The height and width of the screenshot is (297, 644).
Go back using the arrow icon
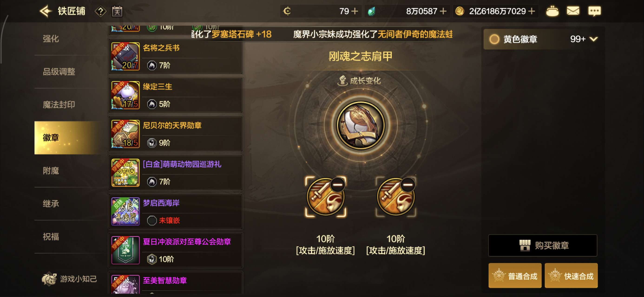point(46,11)
